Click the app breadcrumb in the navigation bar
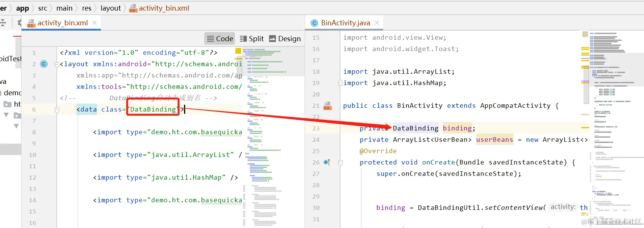Screen dimensions: 644x228 tap(22, 8)
